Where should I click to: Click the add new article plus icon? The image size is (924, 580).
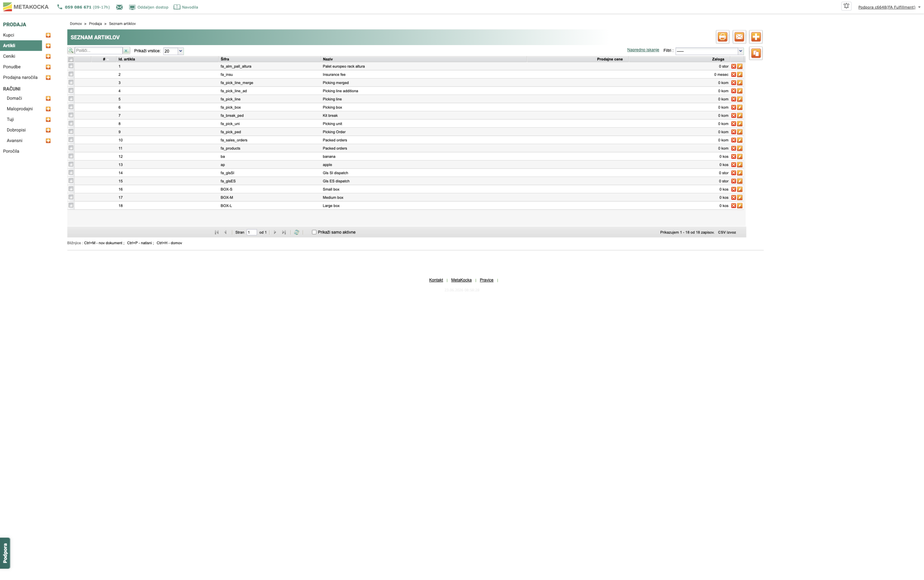755,37
